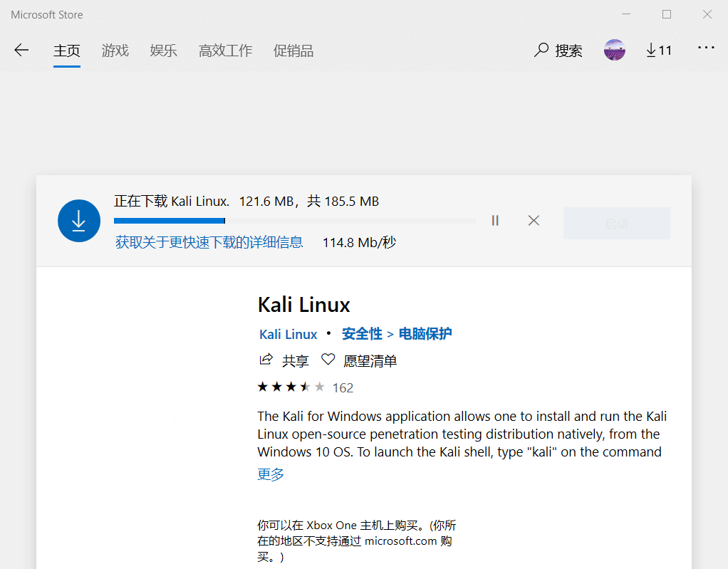This screenshot has height=569, width=728.
Task: Close the Microsoft Store window
Action: click(x=707, y=14)
